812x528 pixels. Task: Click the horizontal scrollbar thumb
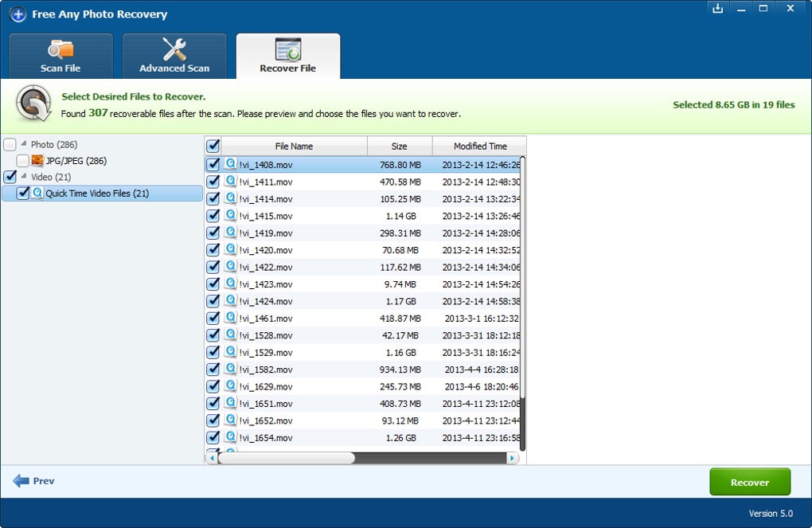click(287, 458)
